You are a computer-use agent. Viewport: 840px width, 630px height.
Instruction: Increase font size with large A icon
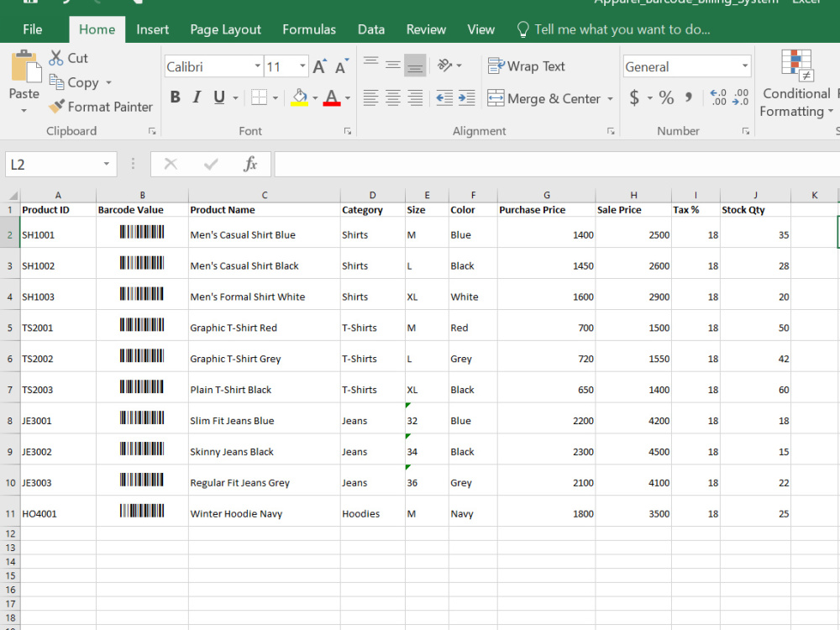coord(320,66)
